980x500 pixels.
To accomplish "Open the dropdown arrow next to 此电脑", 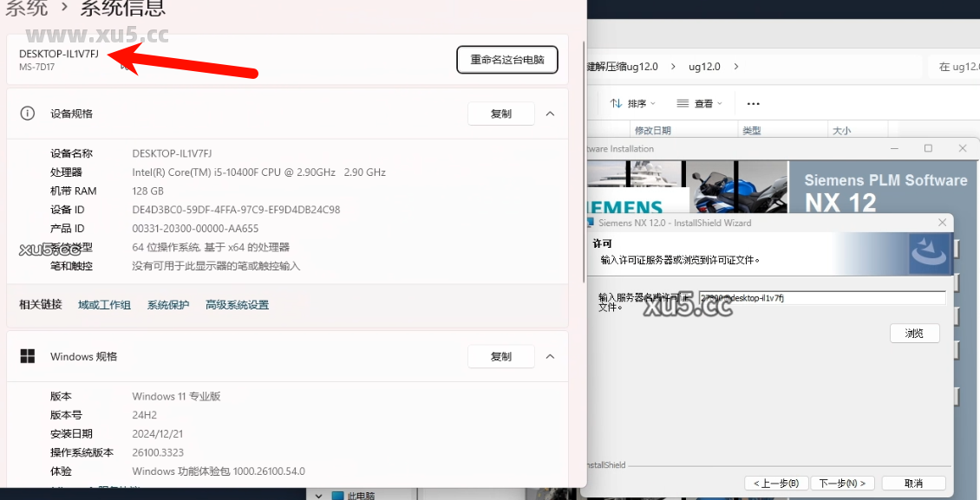I will click(x=318, y=495).
